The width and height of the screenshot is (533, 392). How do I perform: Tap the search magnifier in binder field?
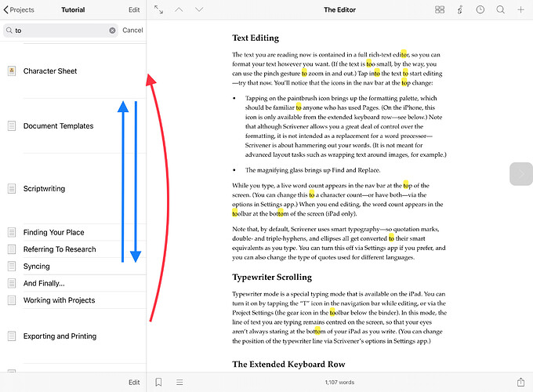9,31
